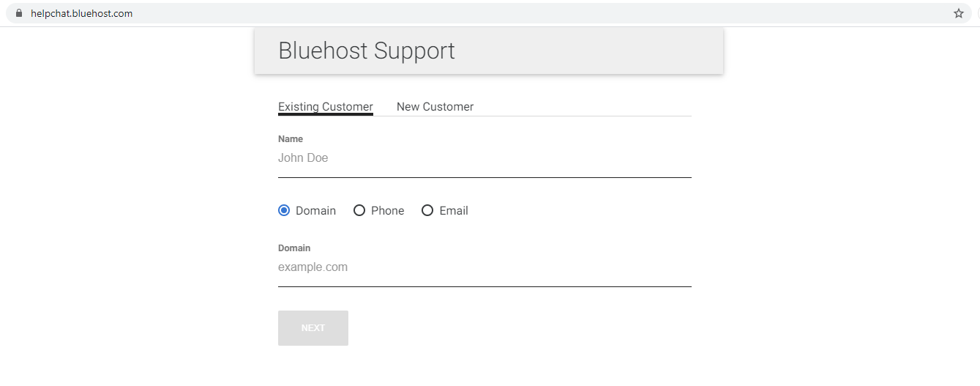Open the Existing Customer tab
This screenshot has width=980, height=386.
point(326,107)
